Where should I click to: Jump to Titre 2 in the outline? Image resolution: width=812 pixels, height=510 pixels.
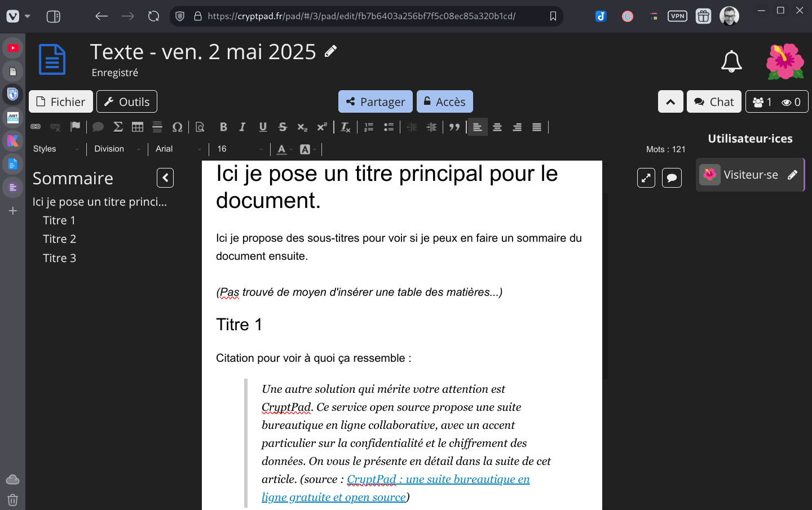click(x=59, y=239)
